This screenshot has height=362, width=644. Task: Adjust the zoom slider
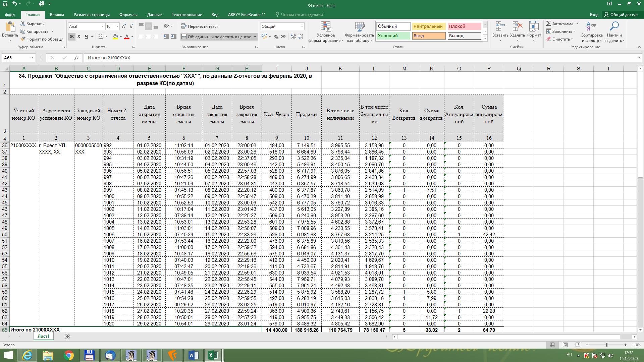(x=606, y=345)
